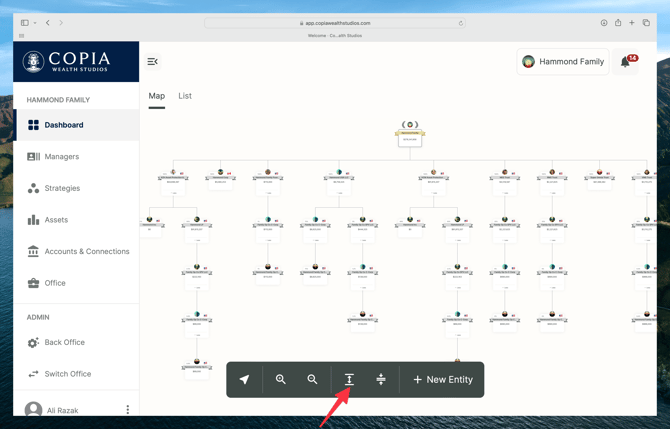Click the locate/navigate arrow tool
Image resolution: width=670 pixels, height=429 pixels.
tap(245, 380)
